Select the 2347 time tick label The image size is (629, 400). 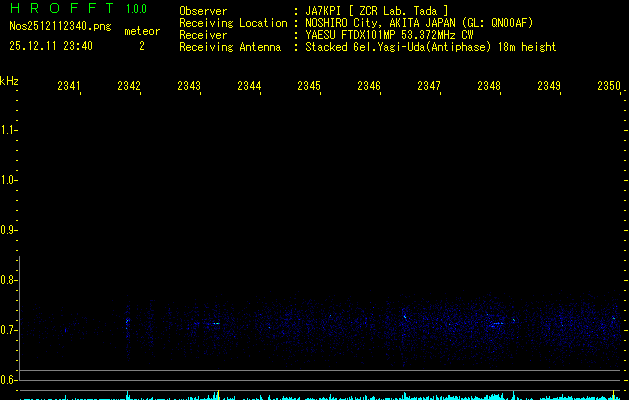(429, 87)
